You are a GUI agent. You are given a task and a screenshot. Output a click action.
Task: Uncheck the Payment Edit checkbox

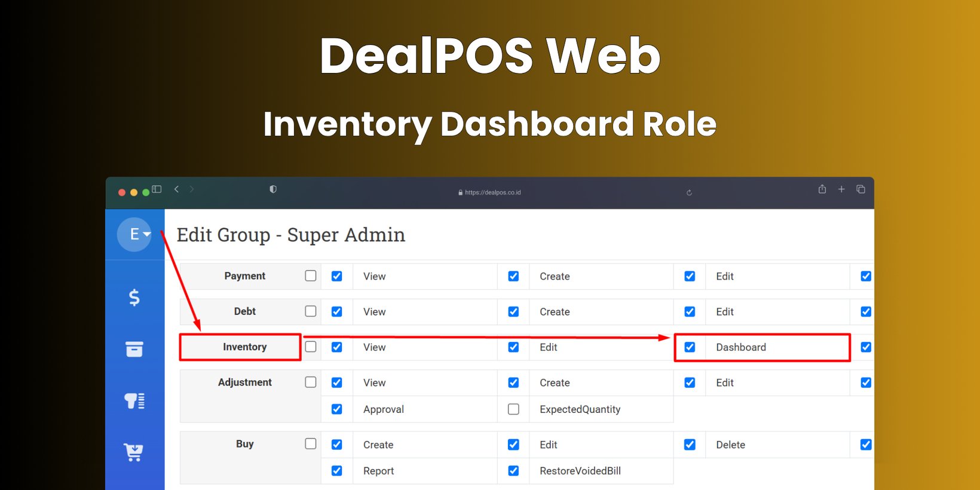690,276
